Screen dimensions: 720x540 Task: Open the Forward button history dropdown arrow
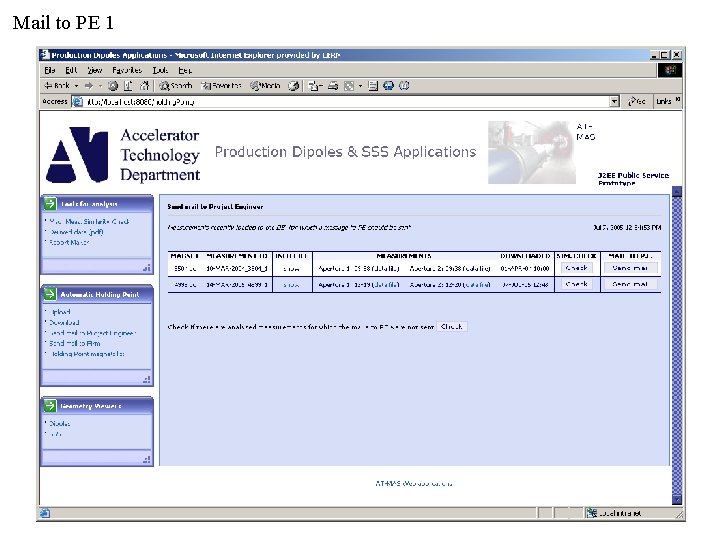pyautogui.click(x=100, y=86)
